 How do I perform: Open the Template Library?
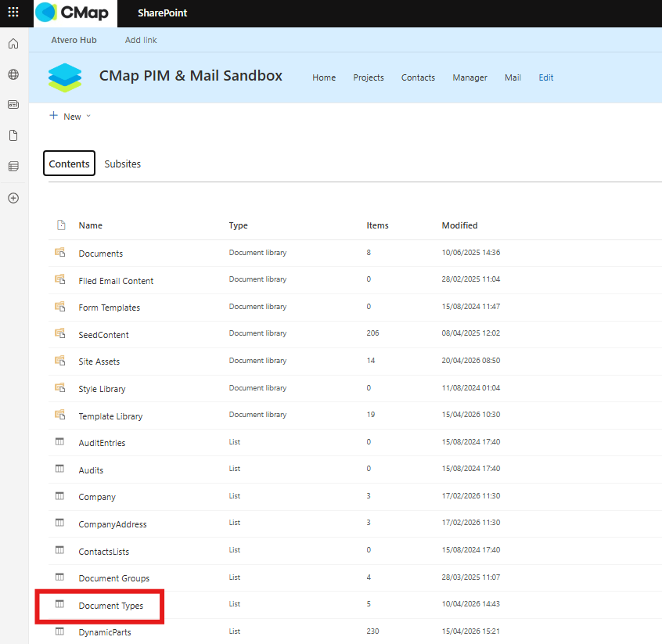pos(110,416)
